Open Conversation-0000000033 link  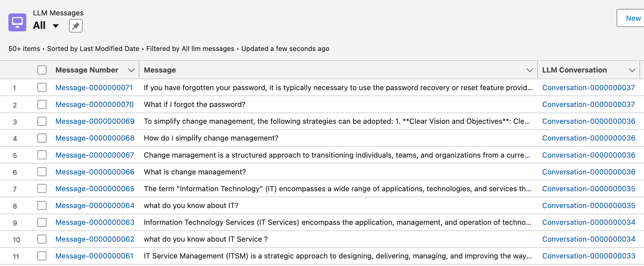point(589,256)
